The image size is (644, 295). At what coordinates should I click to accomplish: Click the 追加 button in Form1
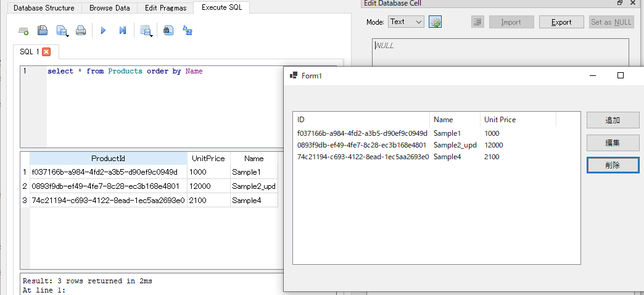(x=613, y=120)
